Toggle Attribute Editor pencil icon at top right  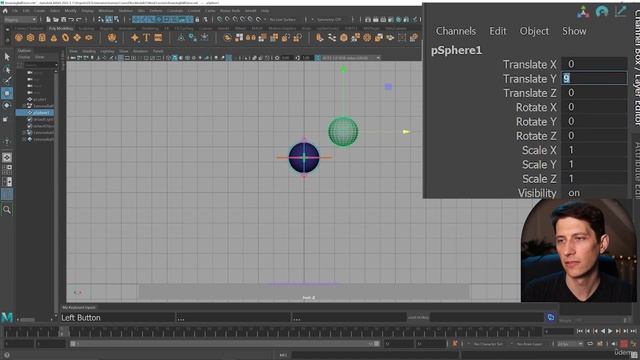point(620,11)
